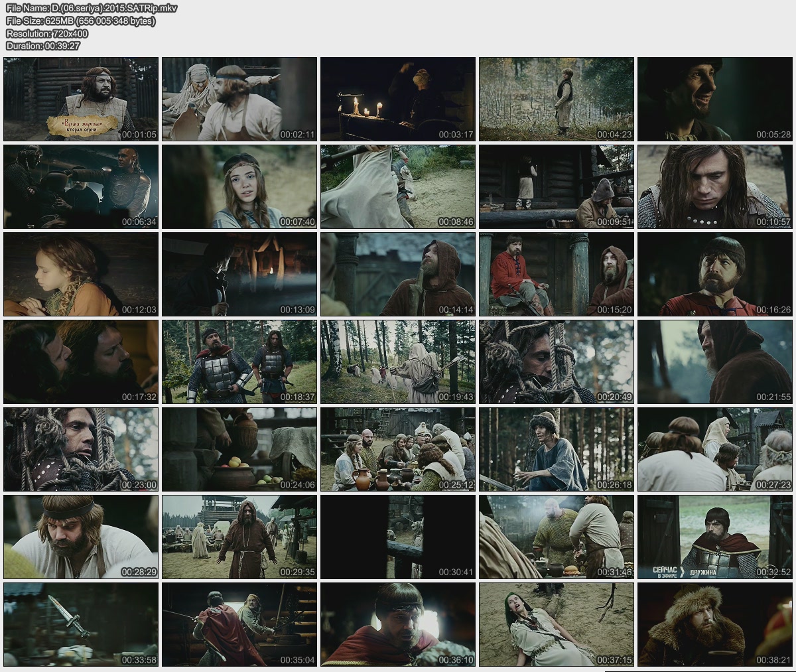Image resolution: width=796 pixels, height=672 pixels.
Task: Click the feast table thumbnail at 00:25:12
Action: pos(398,449)
